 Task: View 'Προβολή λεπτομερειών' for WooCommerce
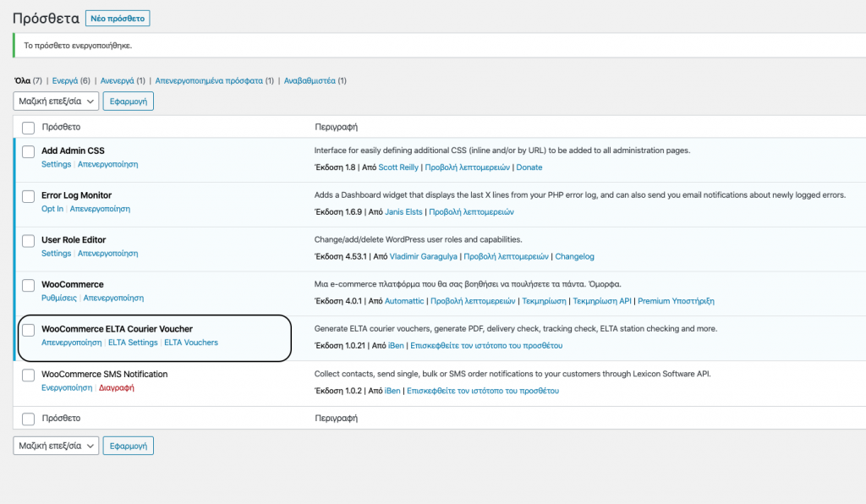click(473, 301)
